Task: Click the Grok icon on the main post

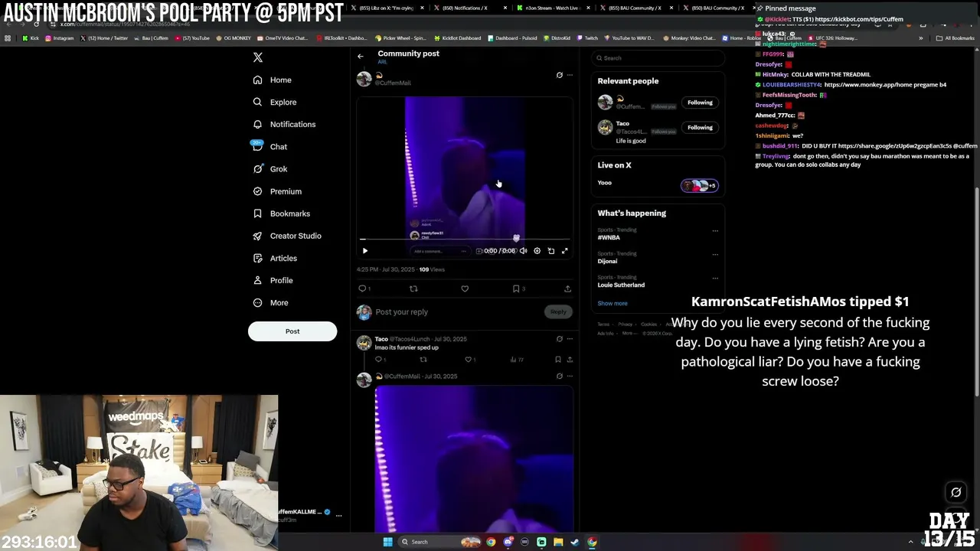Action: [559, 75]
